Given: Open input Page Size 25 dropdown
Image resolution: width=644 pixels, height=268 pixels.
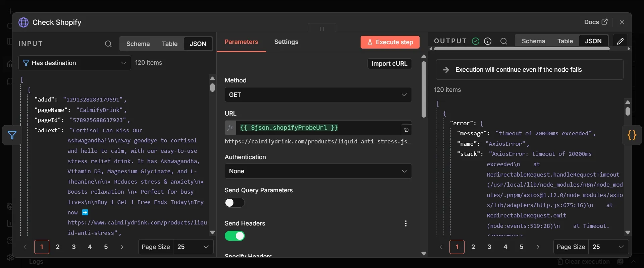Looking at the screenshot, I should [193, 247].
